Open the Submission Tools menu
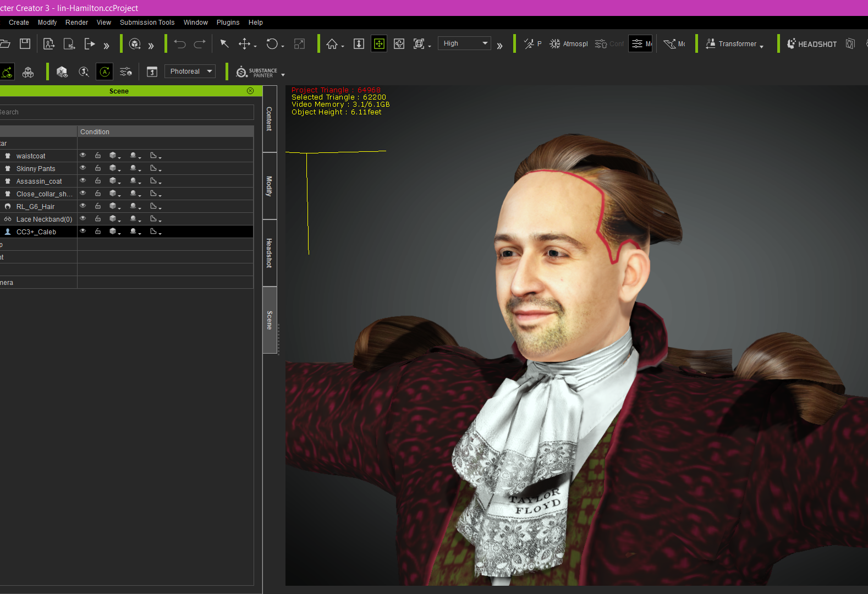Screen dimensions: 868x594 click(147, 23)
